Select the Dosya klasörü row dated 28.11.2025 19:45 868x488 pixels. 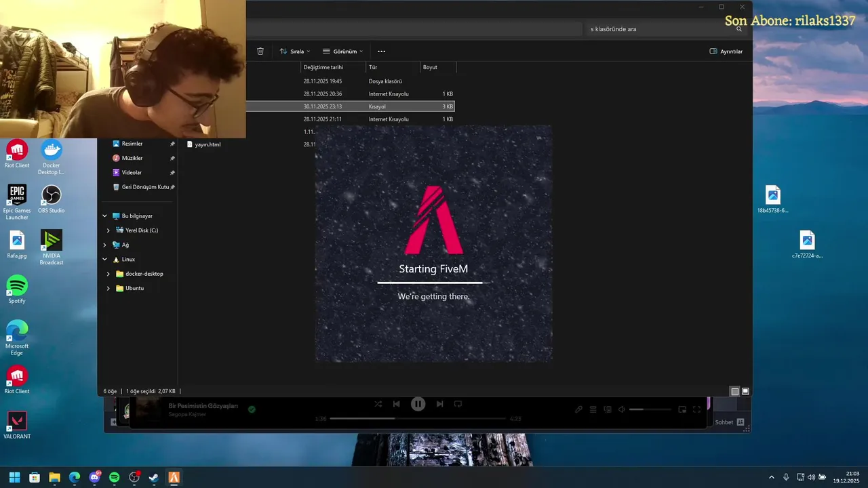(x=350, y=81)
